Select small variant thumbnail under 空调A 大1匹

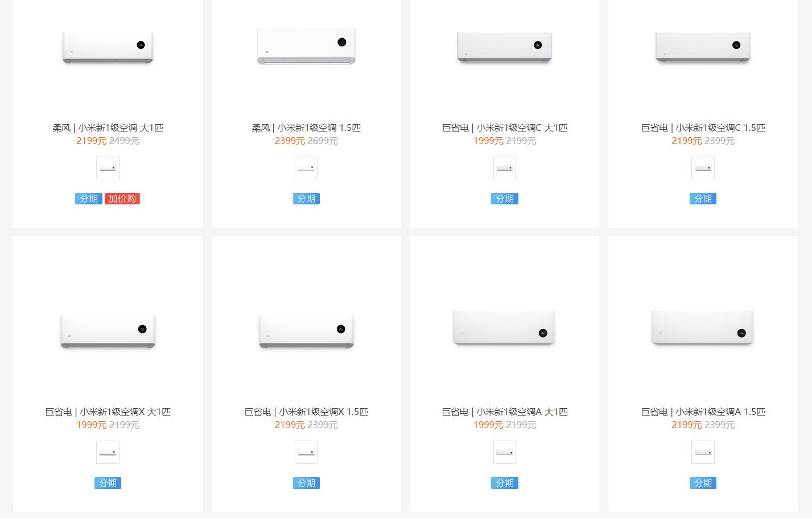point(504,453)
